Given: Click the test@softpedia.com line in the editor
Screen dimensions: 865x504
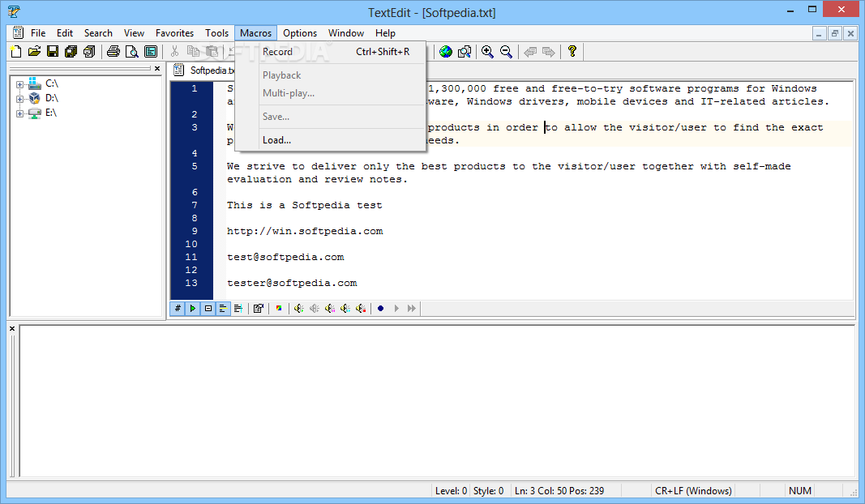Looking at the screenshot, I should [285, 257].
